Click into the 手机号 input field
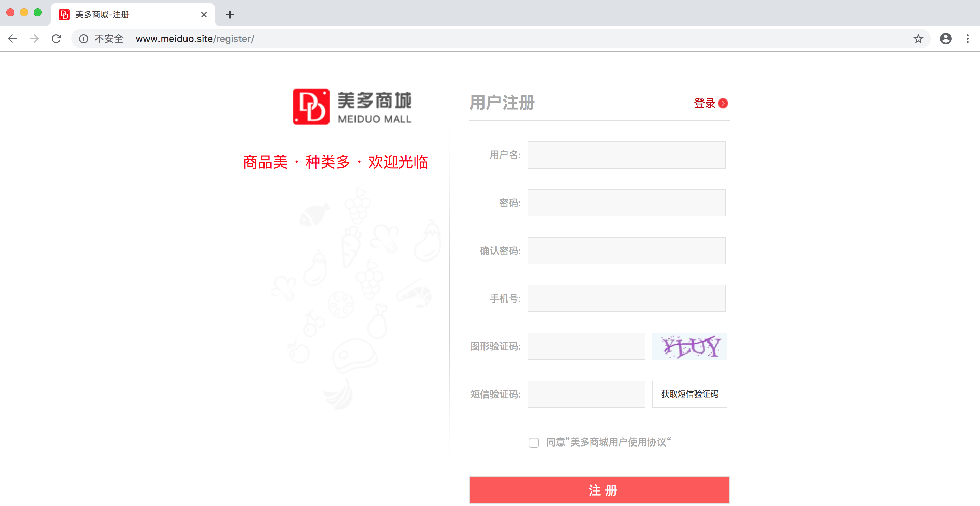 pos(626,298)
